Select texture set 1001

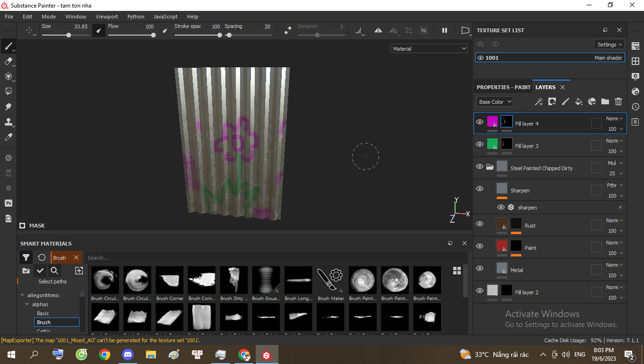coord(550,58)
